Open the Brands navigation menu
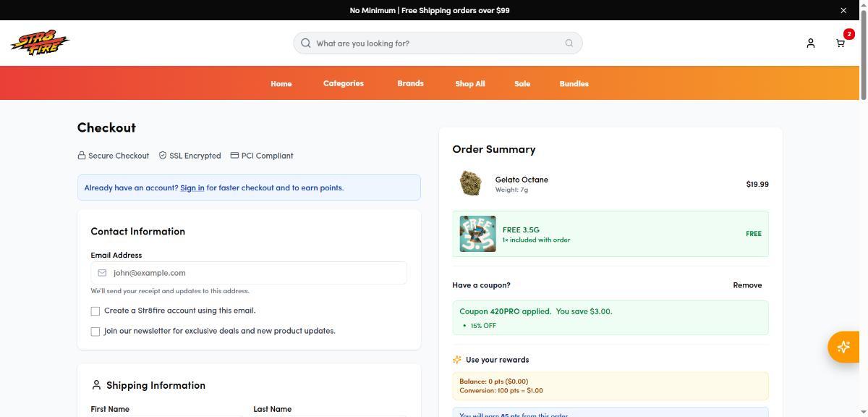This screenshot has height=417, width=868. pos(410,83)
